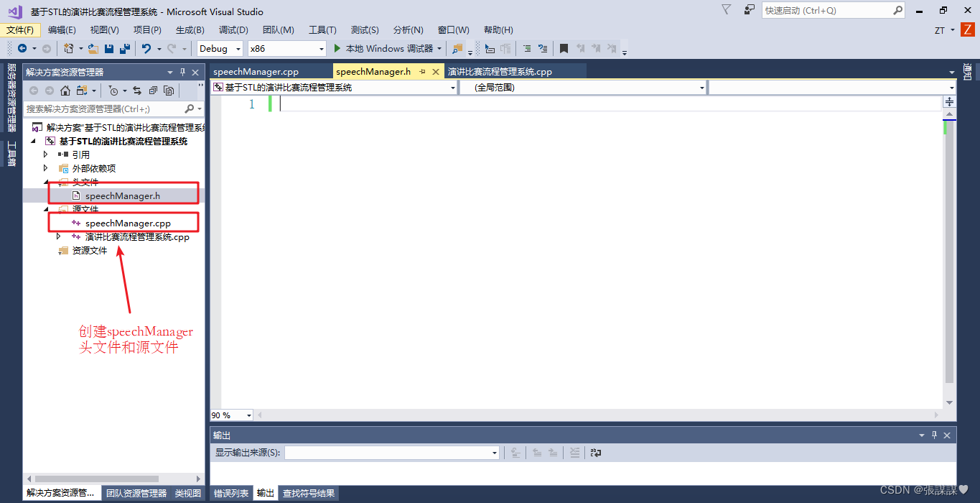980x503 pixels.
Task: Select speechManager.h in Solution Explorer
Action: click(x=123, y=195)
